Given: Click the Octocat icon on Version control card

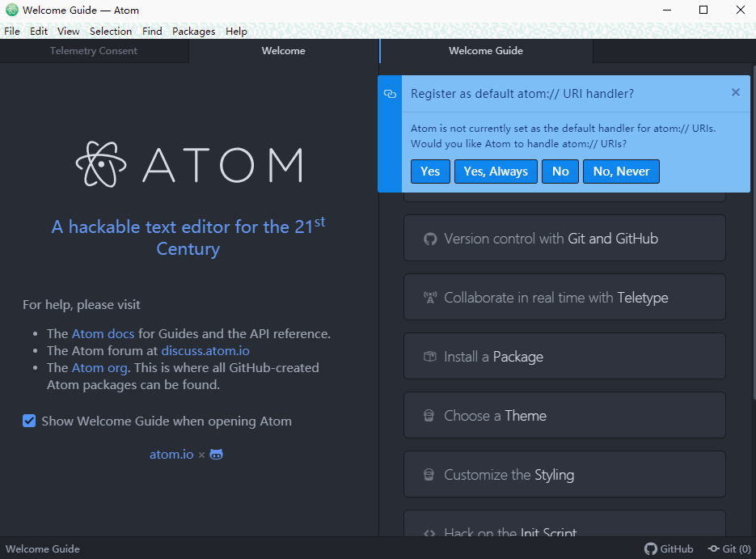Looking at the screenshot, I should 429,238.
